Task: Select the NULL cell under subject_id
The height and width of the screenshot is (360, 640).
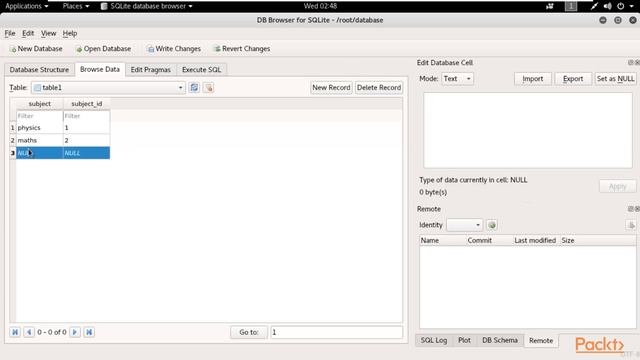Action: point(87,153)
